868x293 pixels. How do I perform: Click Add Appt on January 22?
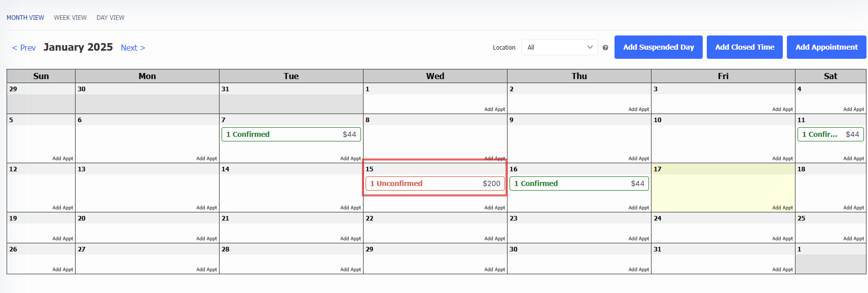pos(494,239)
